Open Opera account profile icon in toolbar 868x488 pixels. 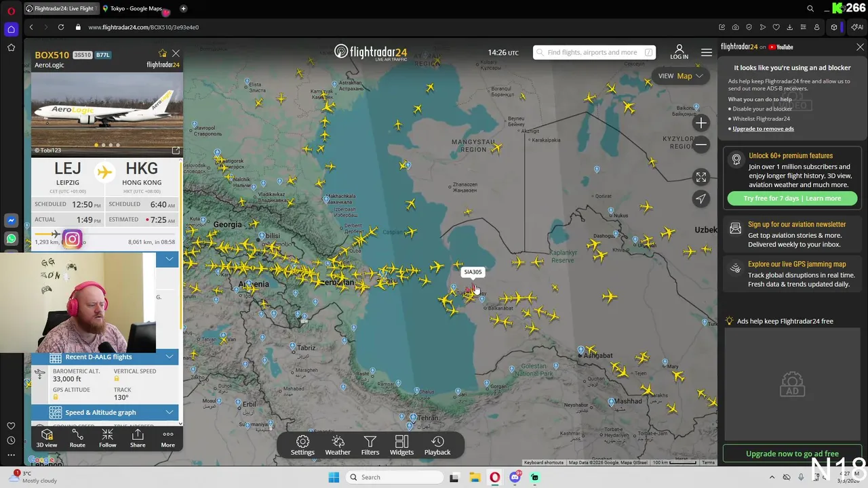816,27
